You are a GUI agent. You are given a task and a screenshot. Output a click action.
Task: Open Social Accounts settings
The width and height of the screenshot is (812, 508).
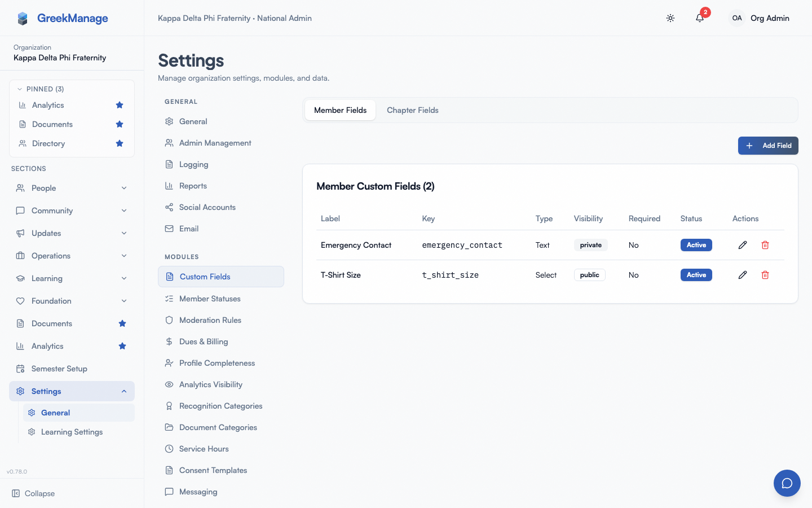221,207
